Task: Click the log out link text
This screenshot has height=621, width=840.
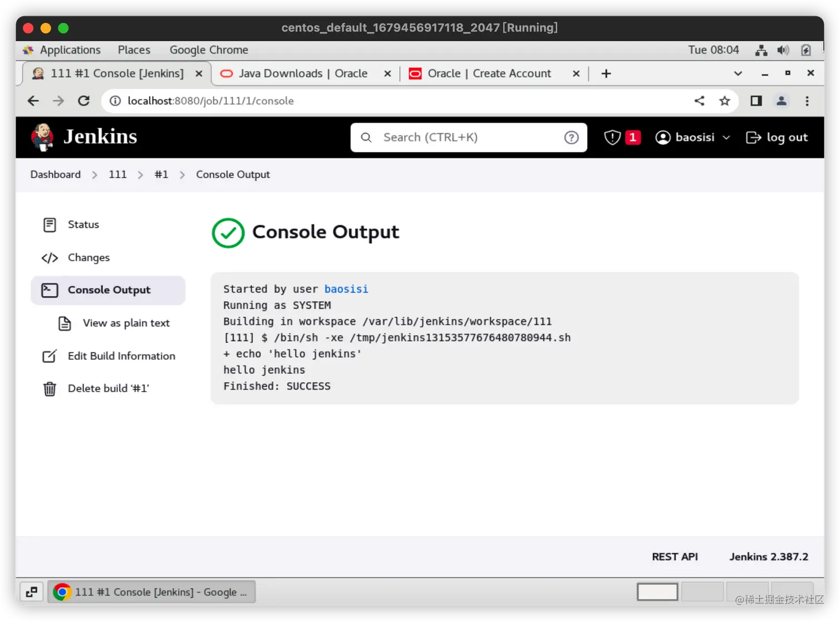Action: [787, 137]
